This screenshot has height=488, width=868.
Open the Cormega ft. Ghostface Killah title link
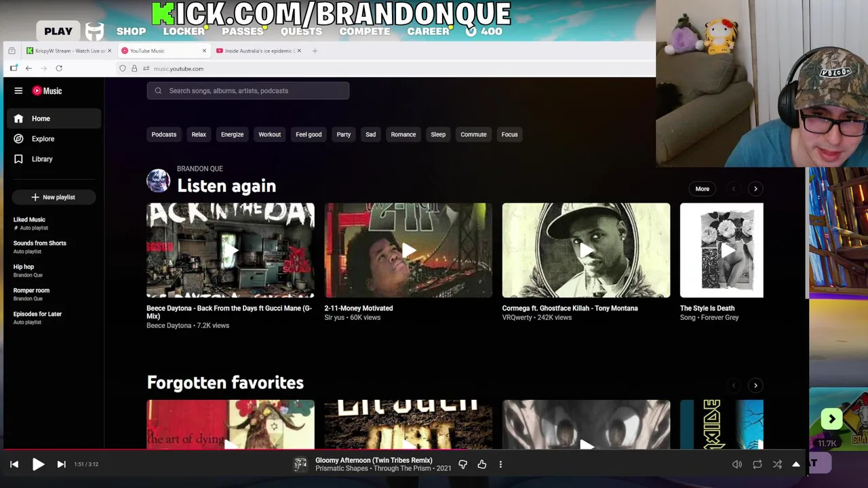pyautogui.click(x=570, y=308)
